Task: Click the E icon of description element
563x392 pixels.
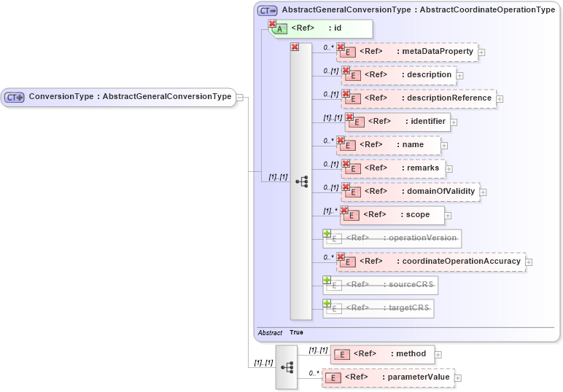Action: pos(352,76)
